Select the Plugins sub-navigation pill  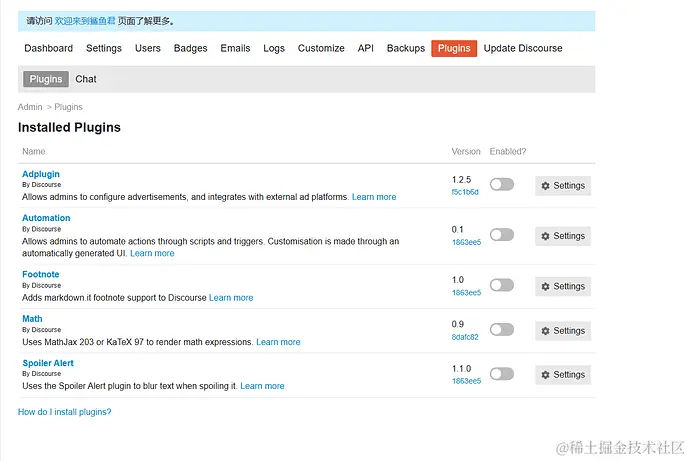[46, 79]
